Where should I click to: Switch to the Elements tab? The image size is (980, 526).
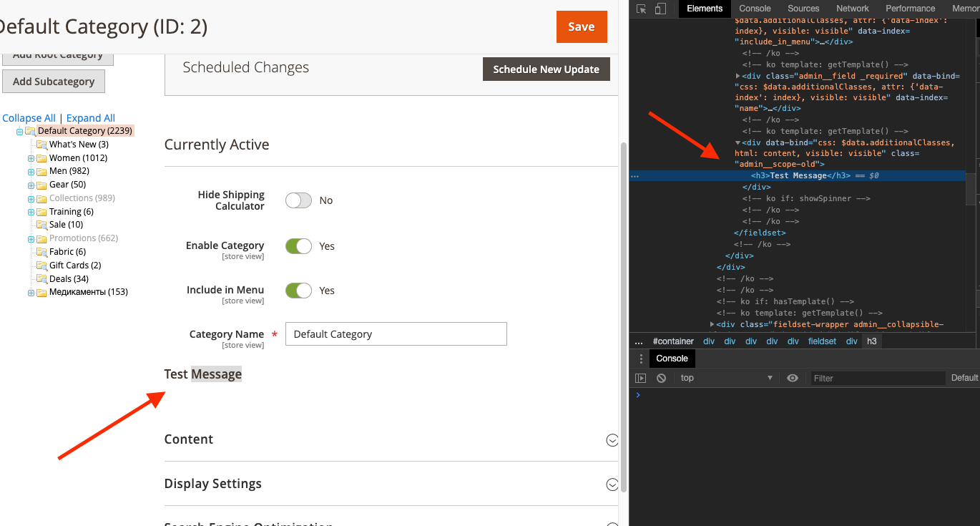click(705, 9)
